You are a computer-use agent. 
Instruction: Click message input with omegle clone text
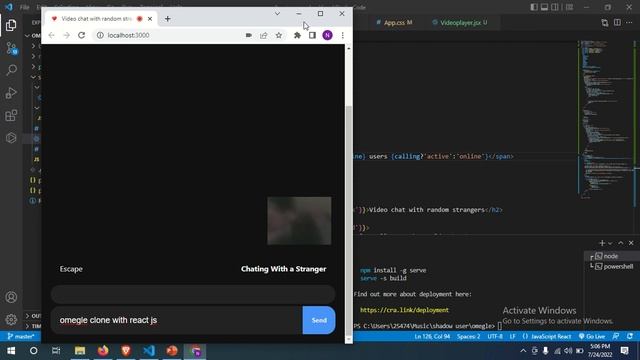(177, 320)
